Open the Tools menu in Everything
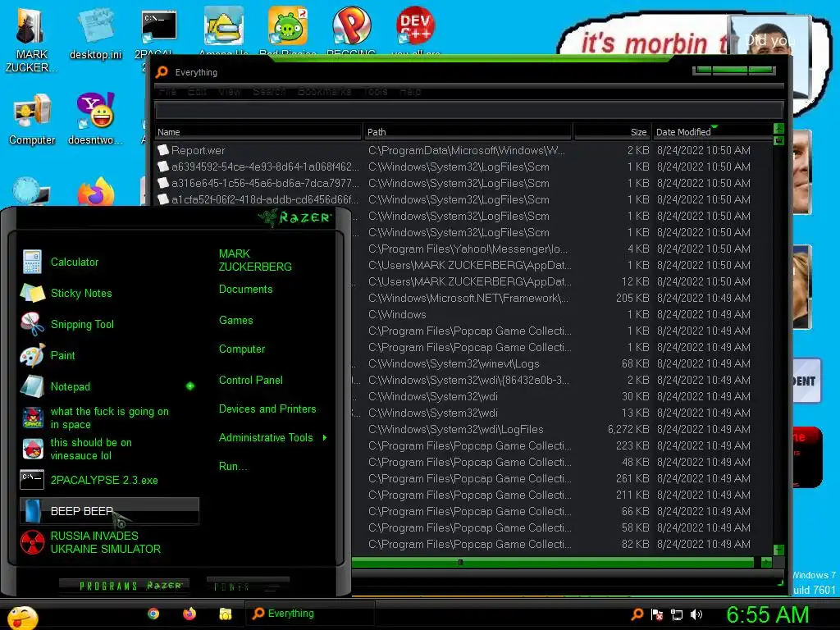 coord(376,92)
